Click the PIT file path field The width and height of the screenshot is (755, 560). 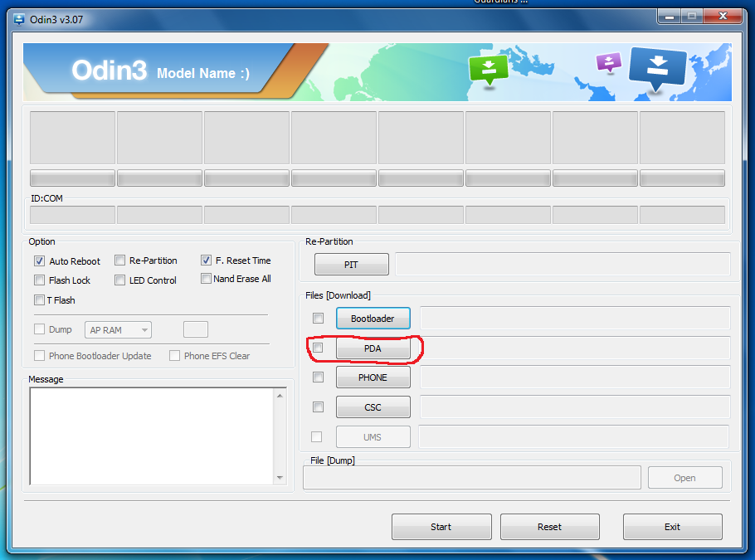tap(563, 265)
